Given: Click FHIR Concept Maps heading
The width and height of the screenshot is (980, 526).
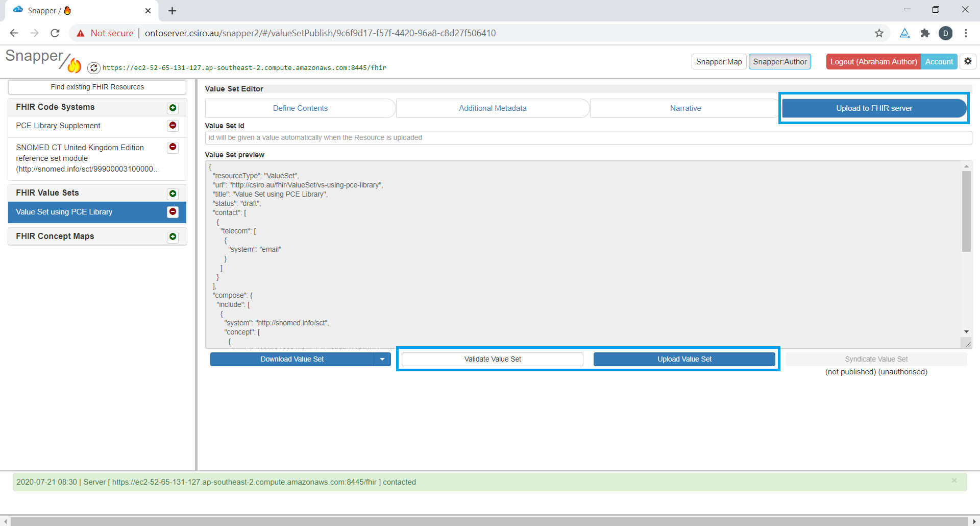Looking at the screenshot, I should pyautogui.click(x=55, y=236).
